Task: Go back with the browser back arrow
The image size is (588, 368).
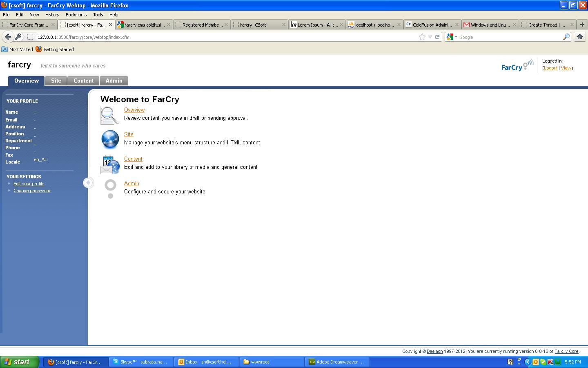Action: point(8,37)
